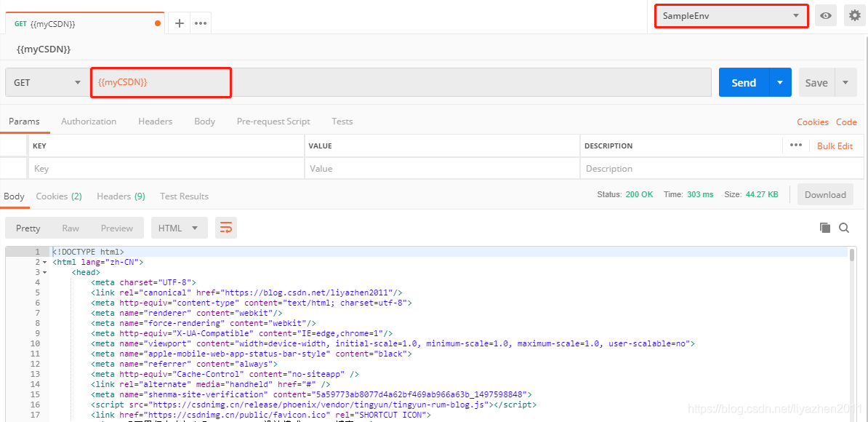Click the Download response button
The height and width of the screenshot is (422, 868).
825,194
